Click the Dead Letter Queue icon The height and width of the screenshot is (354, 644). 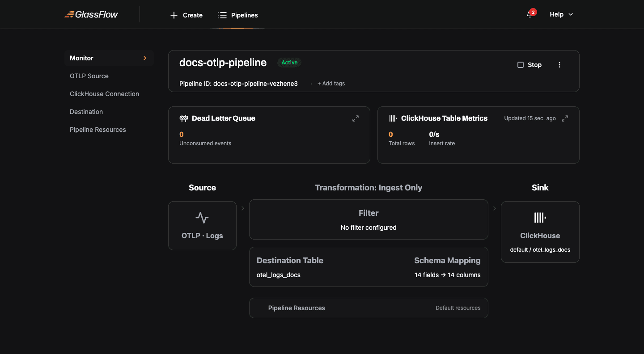pos(184,118)
